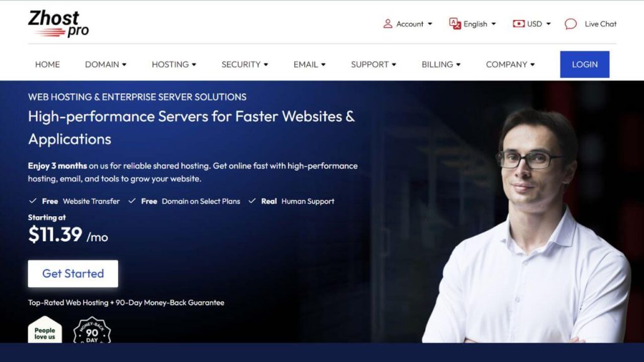Viewport: 644px width, 362px height.
Task: Expand the Support menu arrow
Action: (394, 65)
